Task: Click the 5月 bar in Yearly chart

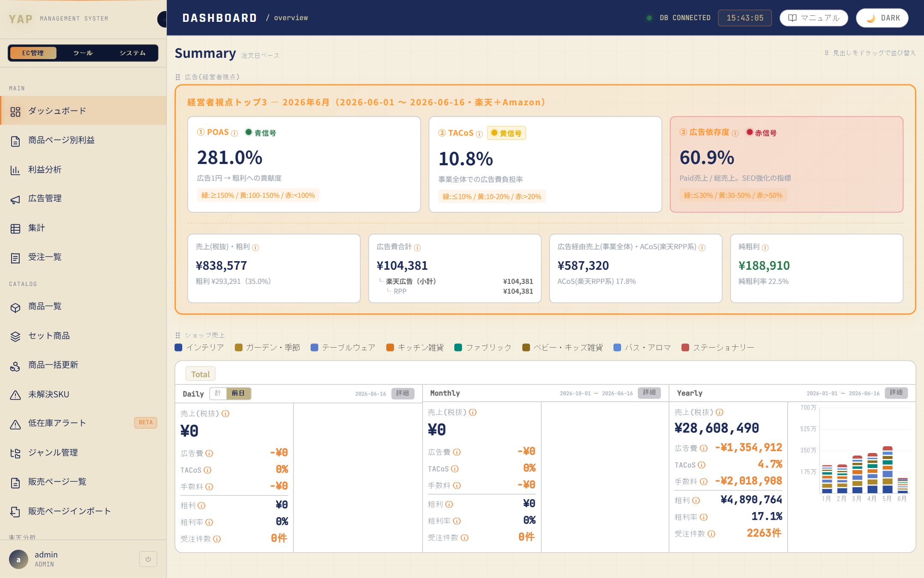Action: coord(888,470)
